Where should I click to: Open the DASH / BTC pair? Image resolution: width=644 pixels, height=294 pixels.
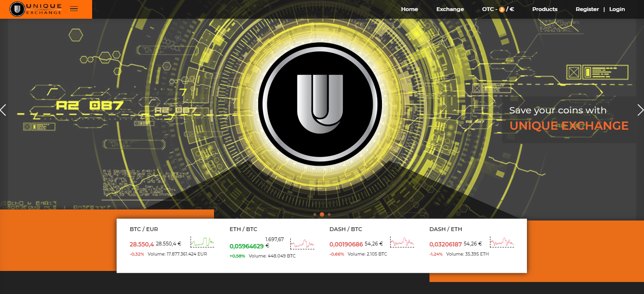click(346, 229)
